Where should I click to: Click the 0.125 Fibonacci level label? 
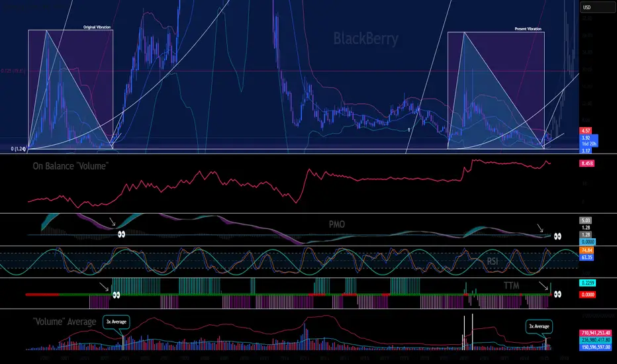pos(13,71)
